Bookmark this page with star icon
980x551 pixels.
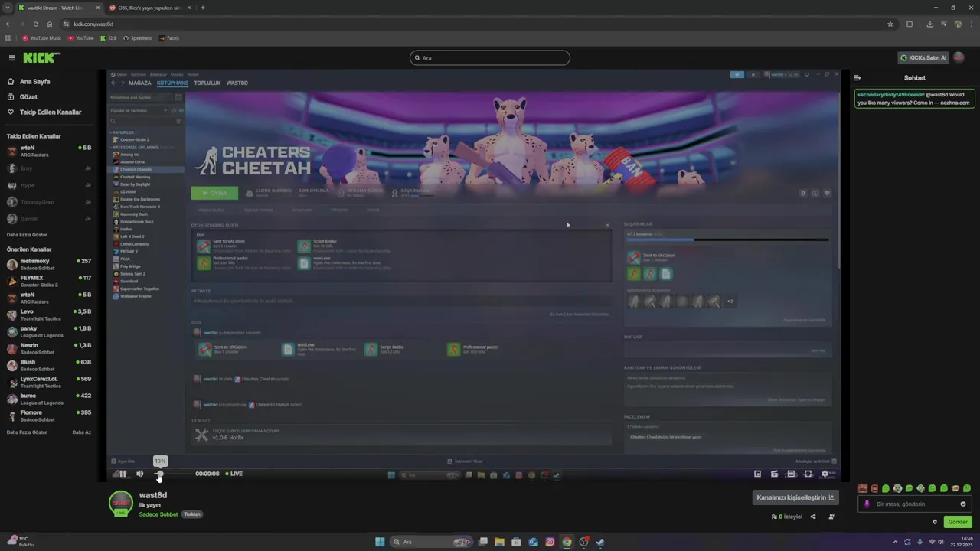[x=890, y=24]
